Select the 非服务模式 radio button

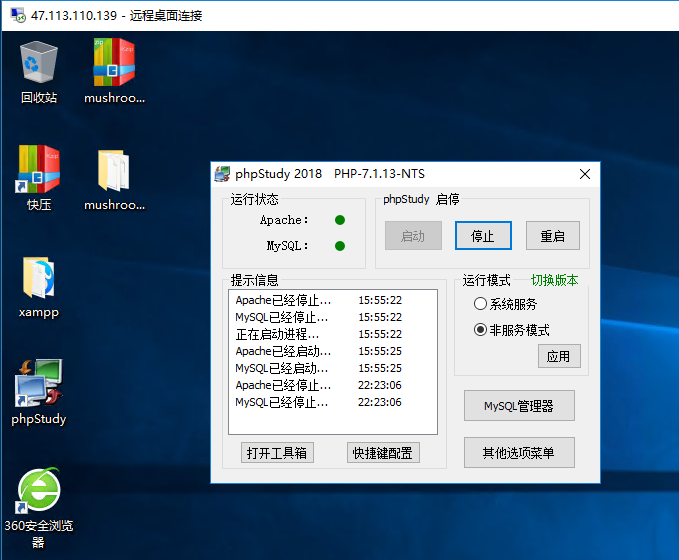click(480, 330)
